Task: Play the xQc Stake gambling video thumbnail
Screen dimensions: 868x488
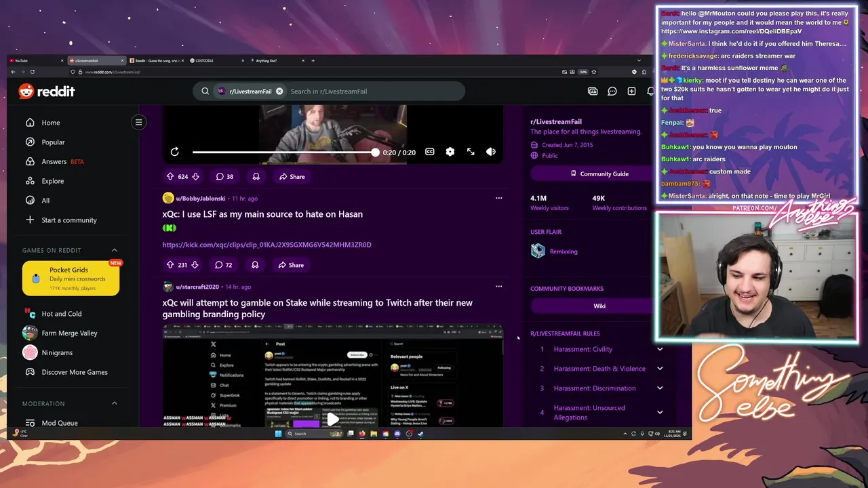Action: point(332,419)
